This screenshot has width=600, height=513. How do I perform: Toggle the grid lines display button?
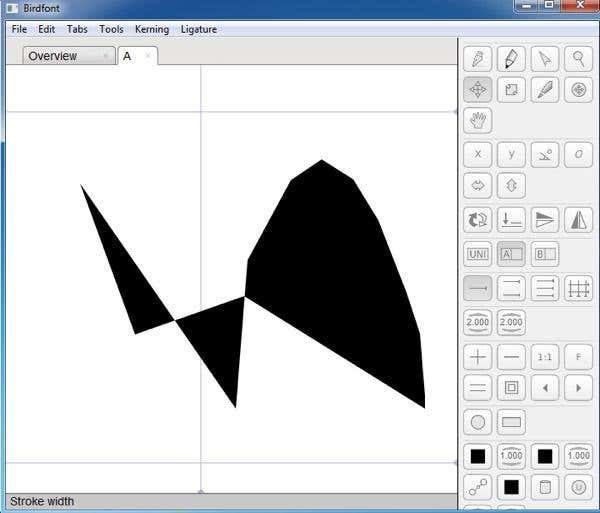(x=577, y=289)
